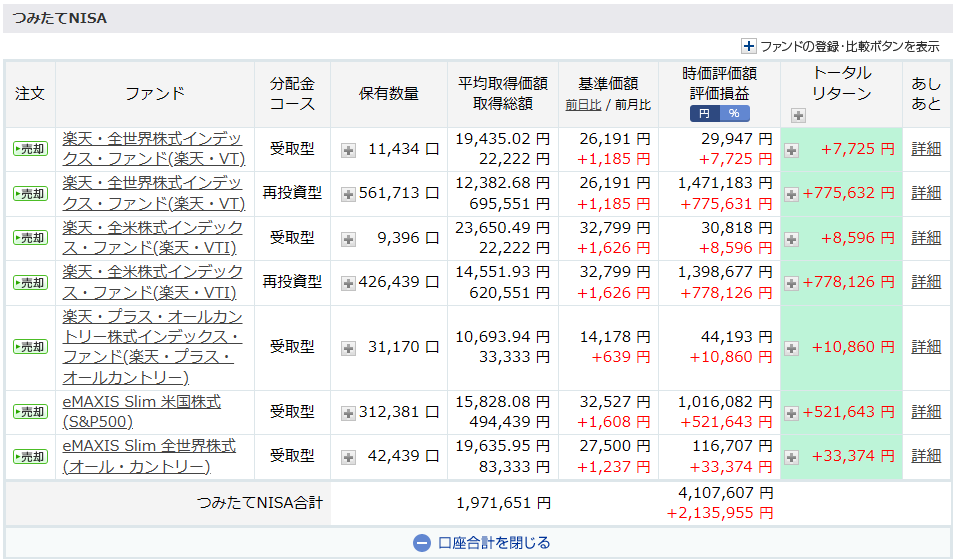Click 27,500 円 base price cell

click(615, 446)
